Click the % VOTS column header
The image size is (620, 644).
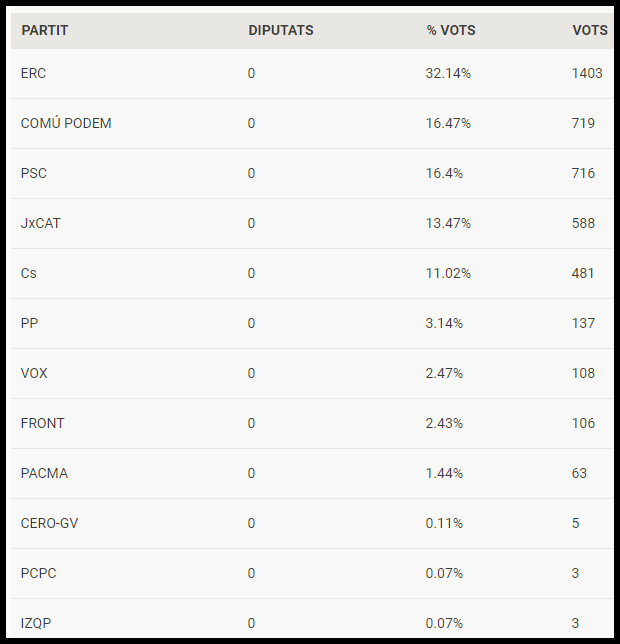451,30
